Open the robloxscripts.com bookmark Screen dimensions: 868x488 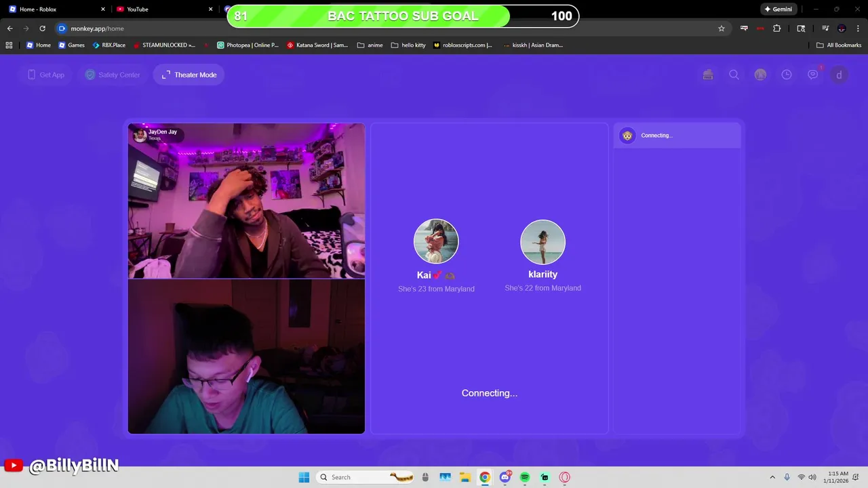(x=462, y=45)
